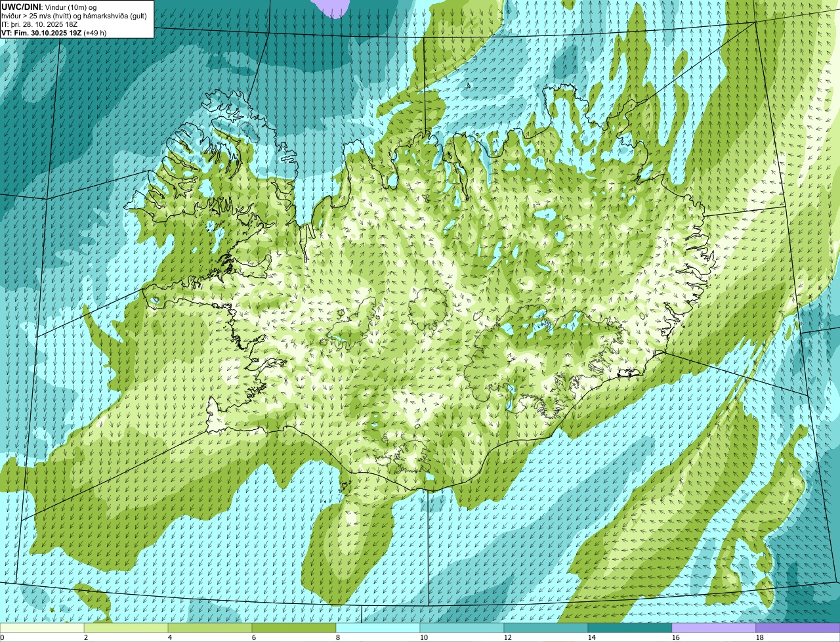
Task: Click the scale label '6'
Action: [254, 637]
